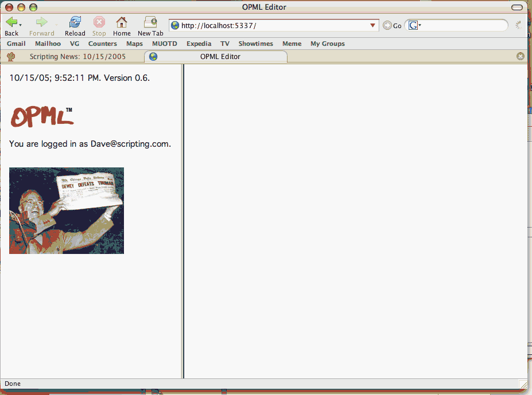
Task: Close the current tab with X icon
Action: click(x=520, y=56)
